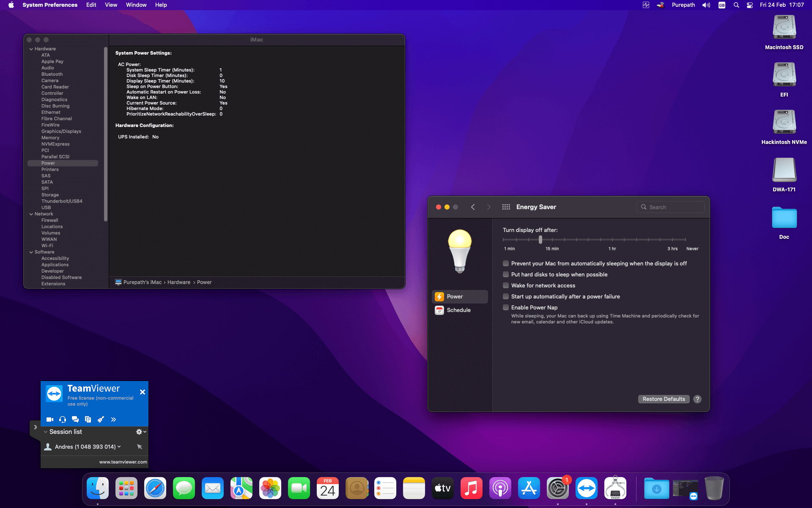Click the Restore Defaults button

point(663,399)
